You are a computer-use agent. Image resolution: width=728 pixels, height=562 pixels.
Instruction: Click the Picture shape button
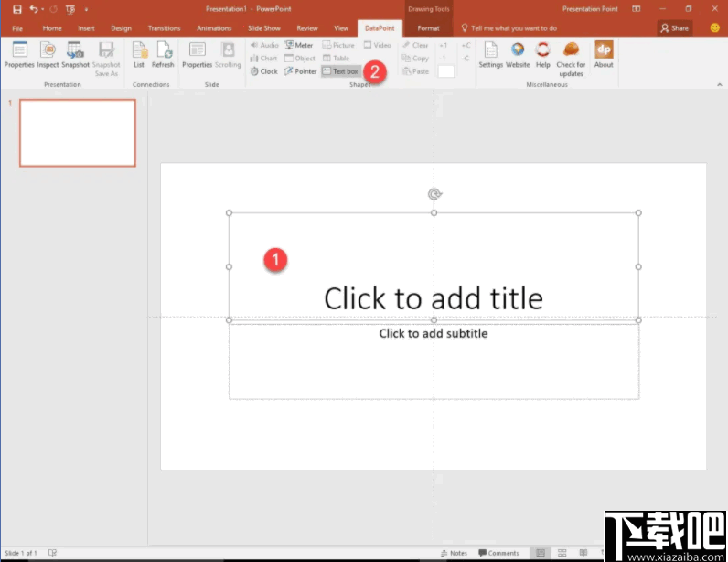338,45
